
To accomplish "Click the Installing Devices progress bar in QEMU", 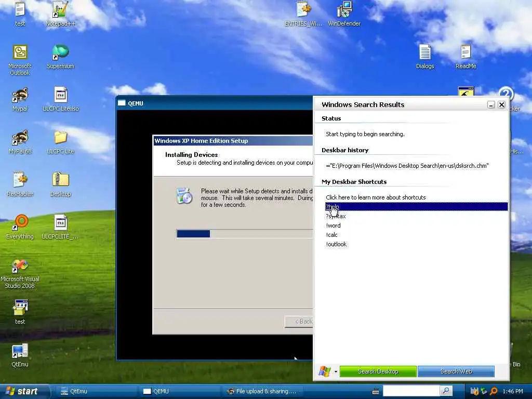I will (245, 234).
